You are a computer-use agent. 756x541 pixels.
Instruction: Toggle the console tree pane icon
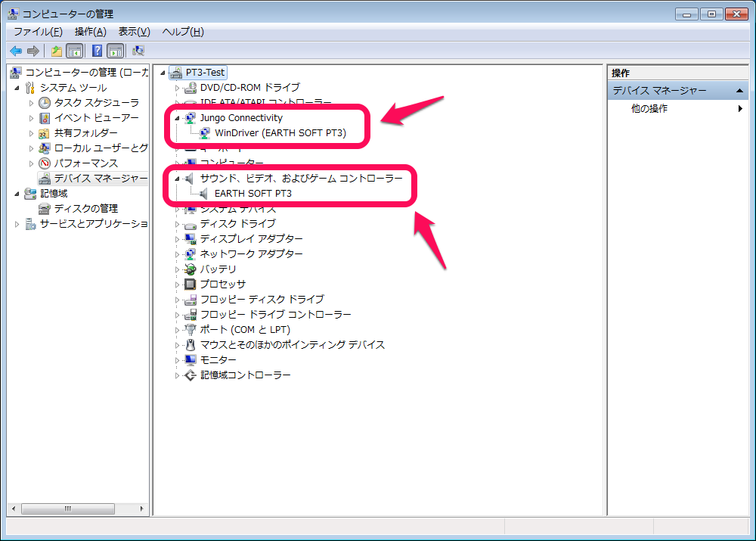[75, 51]
